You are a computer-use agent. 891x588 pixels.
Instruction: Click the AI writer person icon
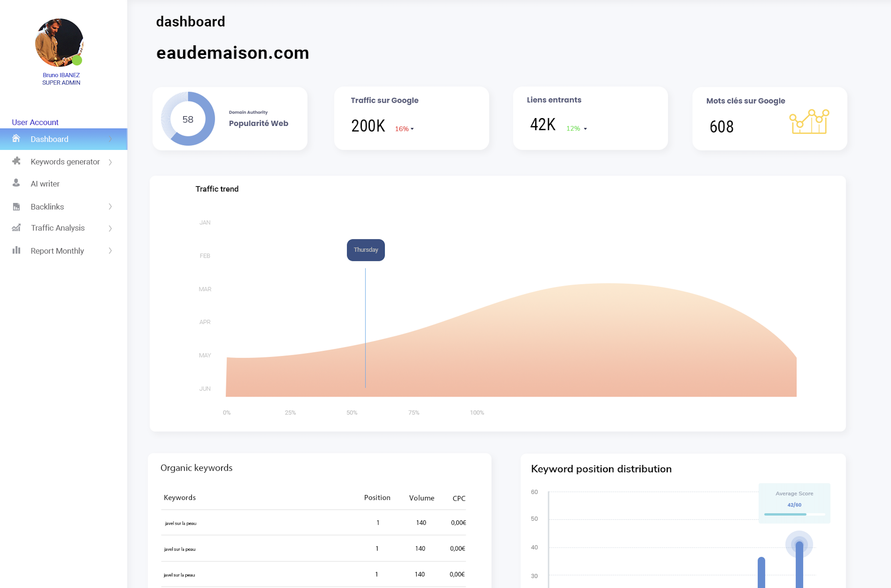[16, 183]
